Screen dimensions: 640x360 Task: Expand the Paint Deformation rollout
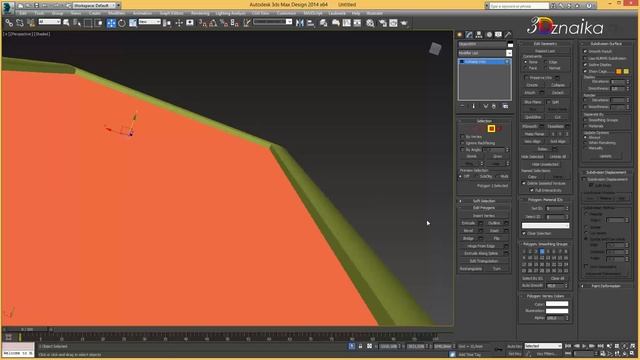606,286
